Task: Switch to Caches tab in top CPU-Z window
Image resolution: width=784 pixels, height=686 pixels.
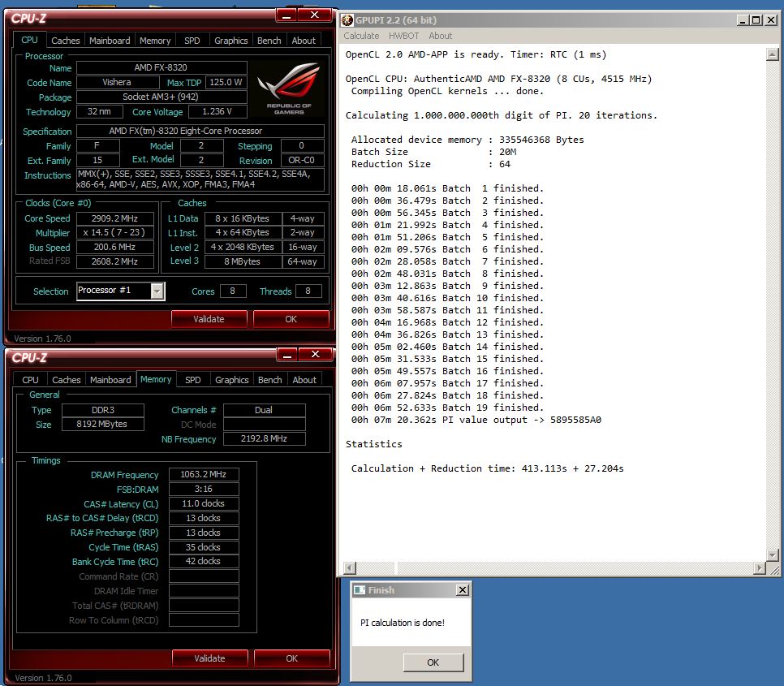Action: [x=66, y=41]
